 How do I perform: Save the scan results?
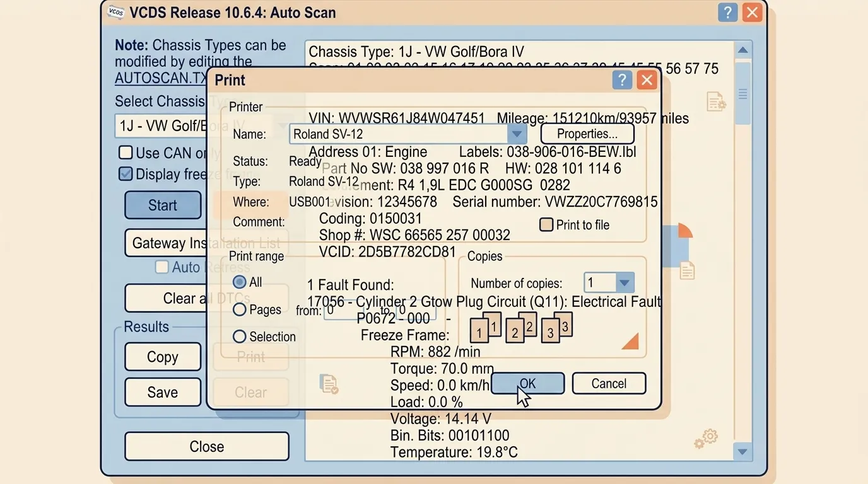click(163, 392)
